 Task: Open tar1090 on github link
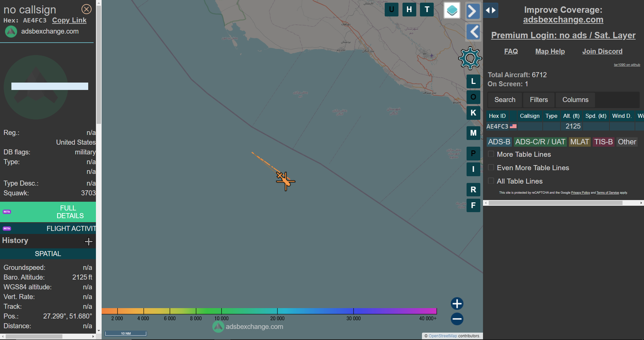pos(627,65)
